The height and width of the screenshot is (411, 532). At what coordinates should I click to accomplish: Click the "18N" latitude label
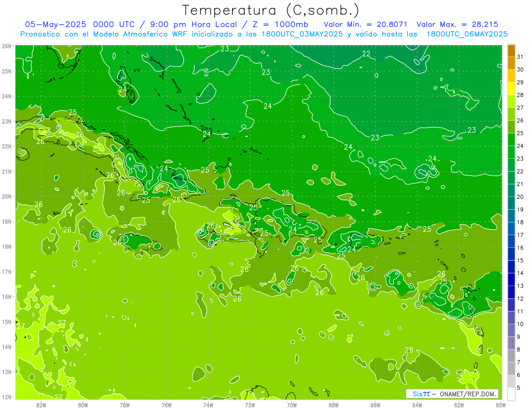[x=7, y=247]
